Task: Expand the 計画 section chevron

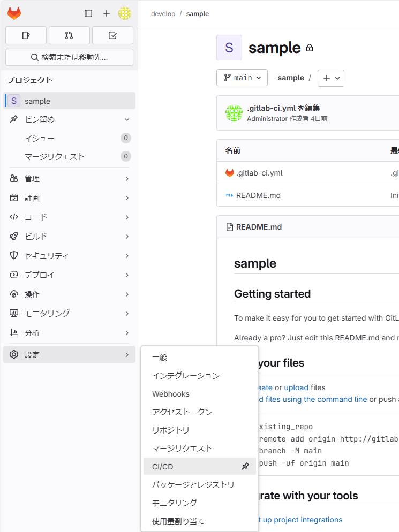Action: [127, 198]
